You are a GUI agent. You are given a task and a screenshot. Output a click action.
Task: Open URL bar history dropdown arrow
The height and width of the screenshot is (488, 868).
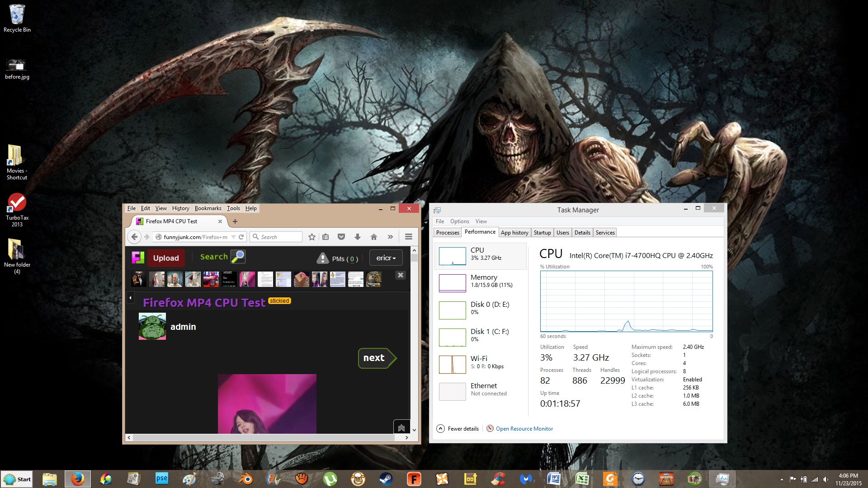[x=233, y=237]
